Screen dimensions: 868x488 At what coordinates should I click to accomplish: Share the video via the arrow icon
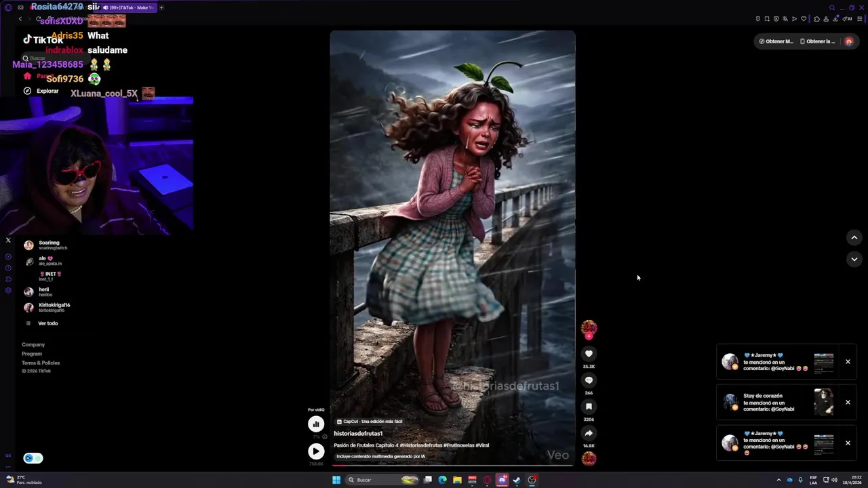(589, 433)
